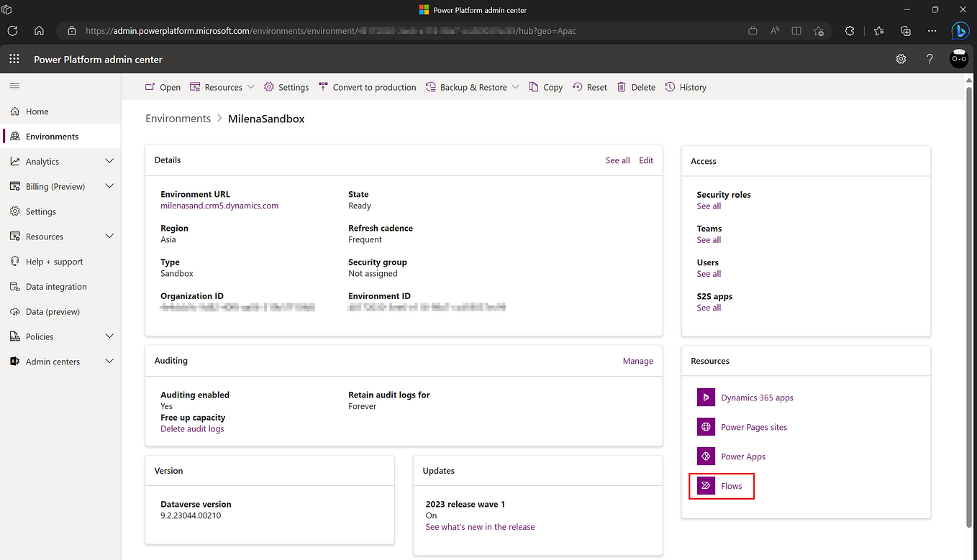This screenshot has height=560, width=977.
Task: Click Convert to production
Action: tap(368, 87)
